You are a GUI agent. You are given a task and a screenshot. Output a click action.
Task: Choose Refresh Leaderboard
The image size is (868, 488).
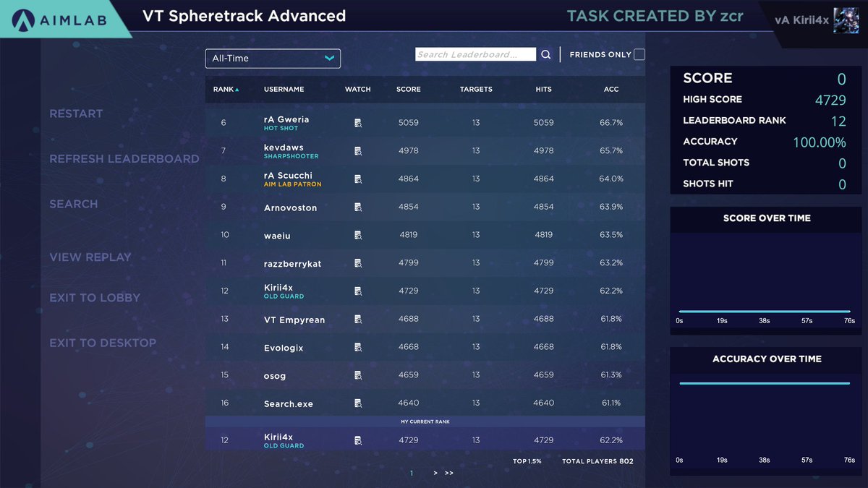[124, 159]
